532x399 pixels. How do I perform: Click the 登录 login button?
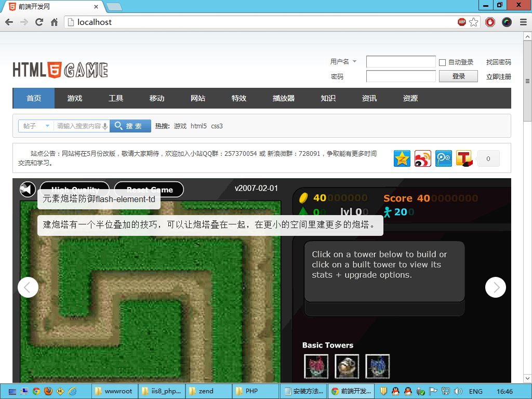458,76
